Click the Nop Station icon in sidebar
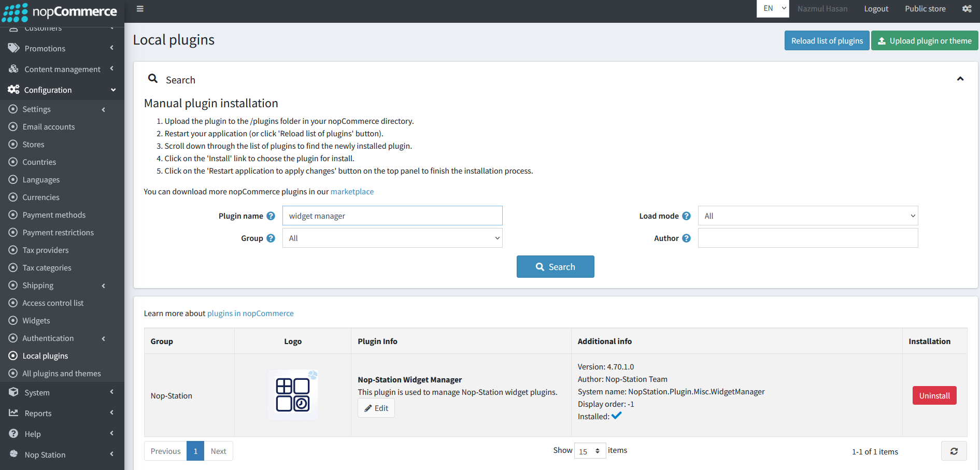Screen dimensions: 980x470 click(13, 454)
